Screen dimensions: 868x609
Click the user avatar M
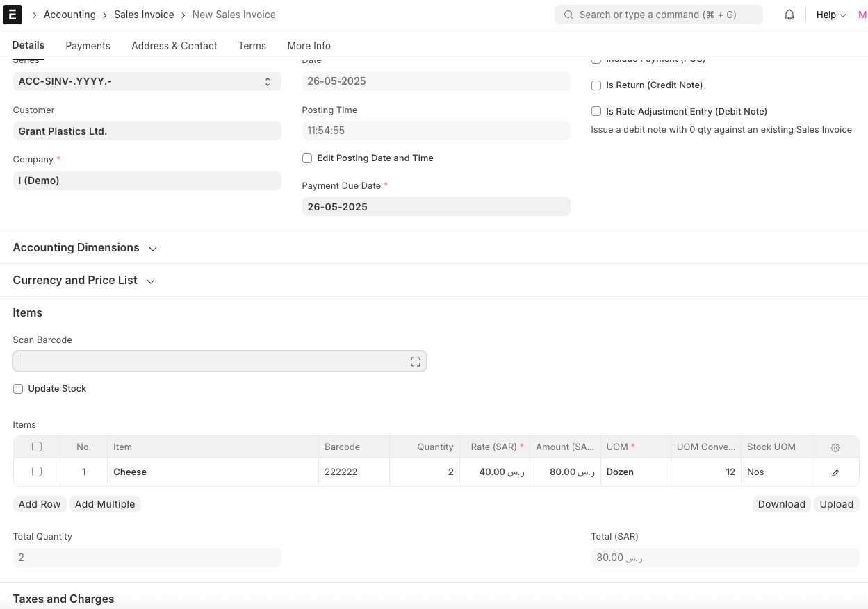coord(862,15)
